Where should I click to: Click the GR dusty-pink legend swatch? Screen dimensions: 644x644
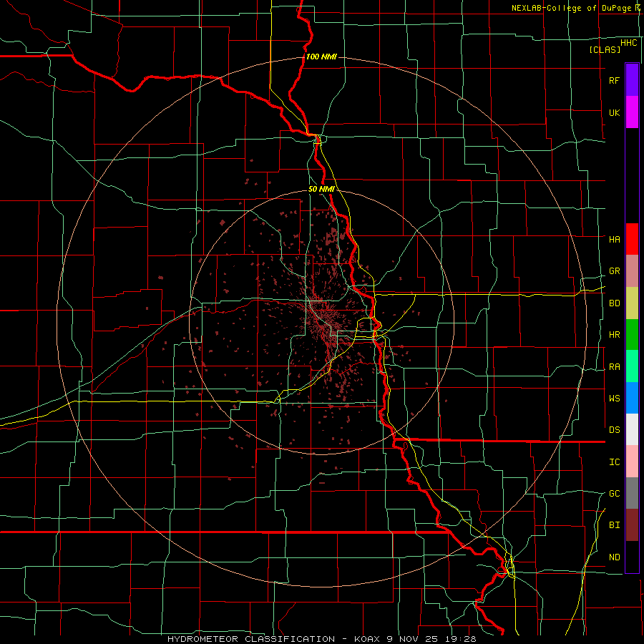point(632,271)
